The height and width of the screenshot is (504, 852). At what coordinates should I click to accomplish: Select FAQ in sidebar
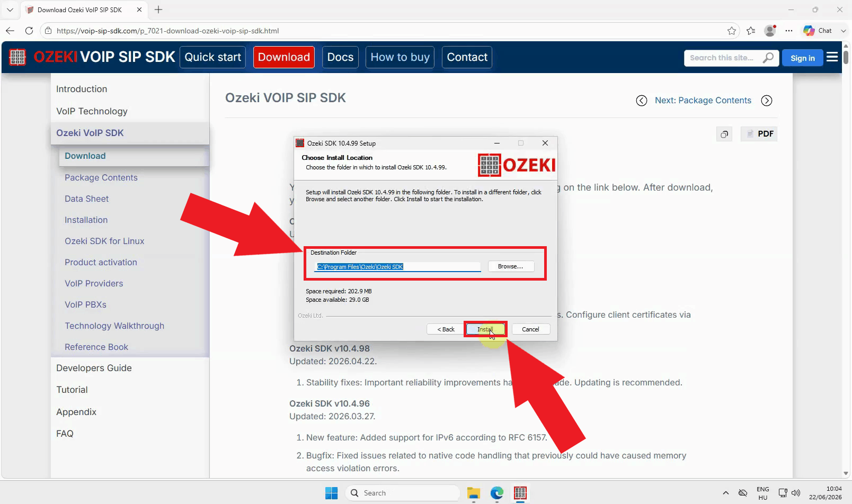coord(65,434)
